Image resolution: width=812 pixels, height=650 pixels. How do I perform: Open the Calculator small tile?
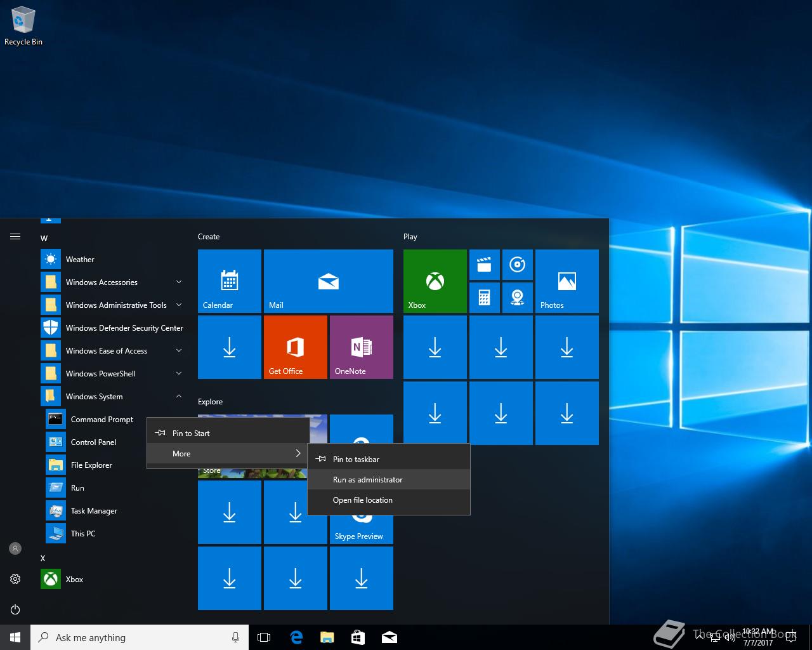click(x=485, y=298)
